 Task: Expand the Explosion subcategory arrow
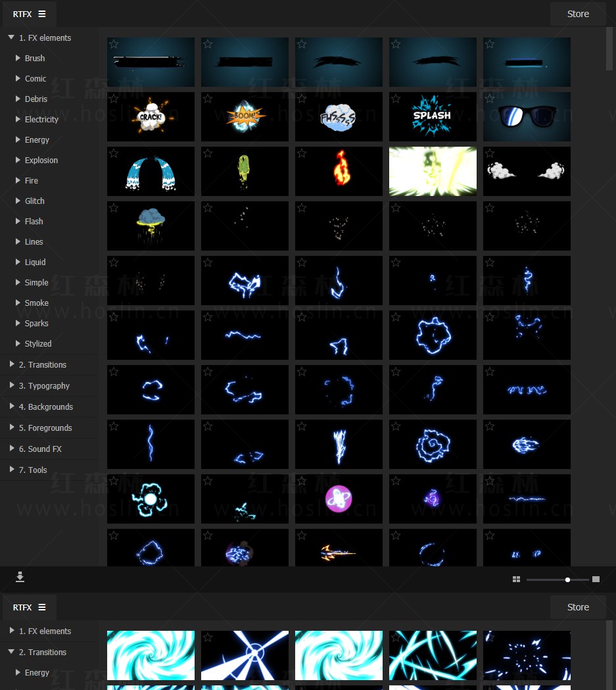tap(18, 160)
